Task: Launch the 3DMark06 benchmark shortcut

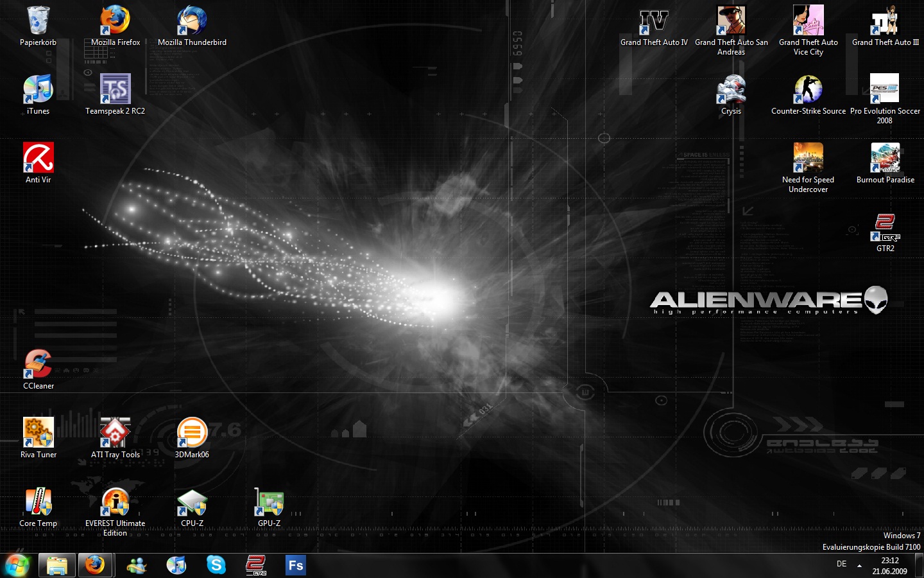Action: [x=192, y=433]
